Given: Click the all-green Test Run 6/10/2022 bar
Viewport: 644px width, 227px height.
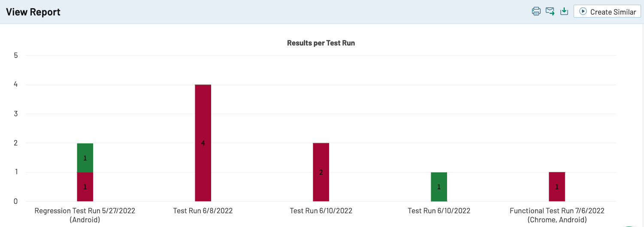Looking at the screenshot, I should coord(439,187).
